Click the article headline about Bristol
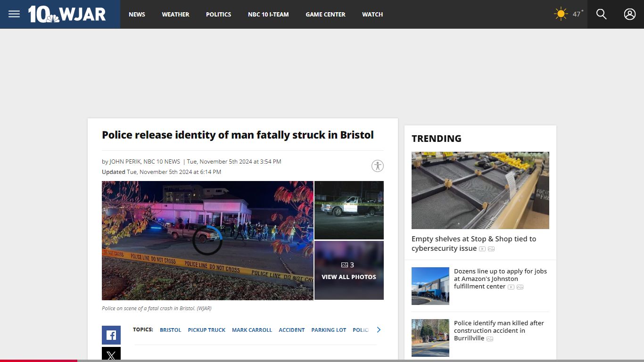The height and width of the screenshot is (362, 644). tap(238, 135)
